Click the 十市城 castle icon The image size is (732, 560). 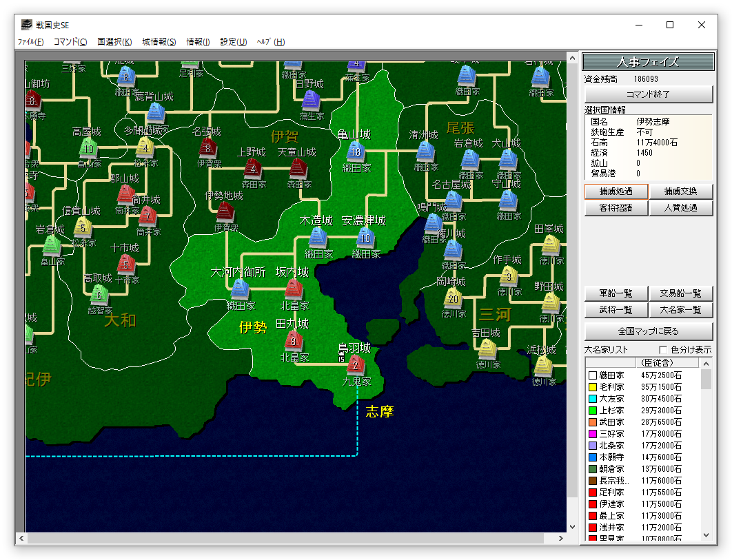[125, 263]
